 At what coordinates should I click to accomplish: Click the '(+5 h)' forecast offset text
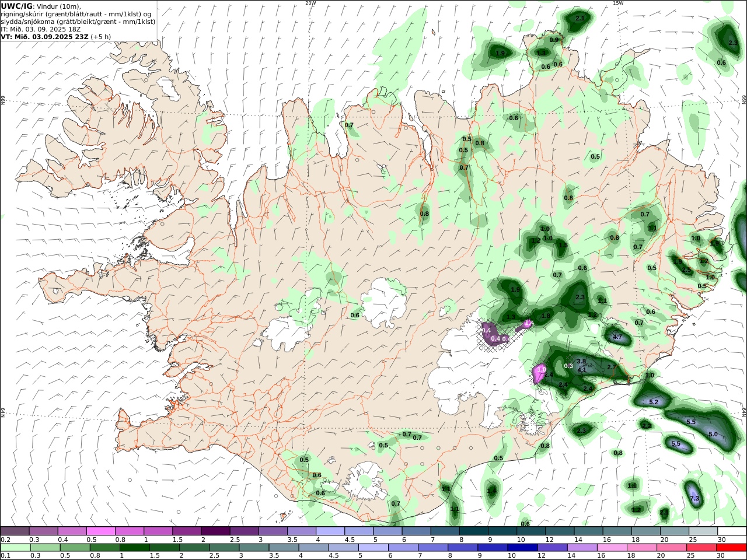click(100, 36)
